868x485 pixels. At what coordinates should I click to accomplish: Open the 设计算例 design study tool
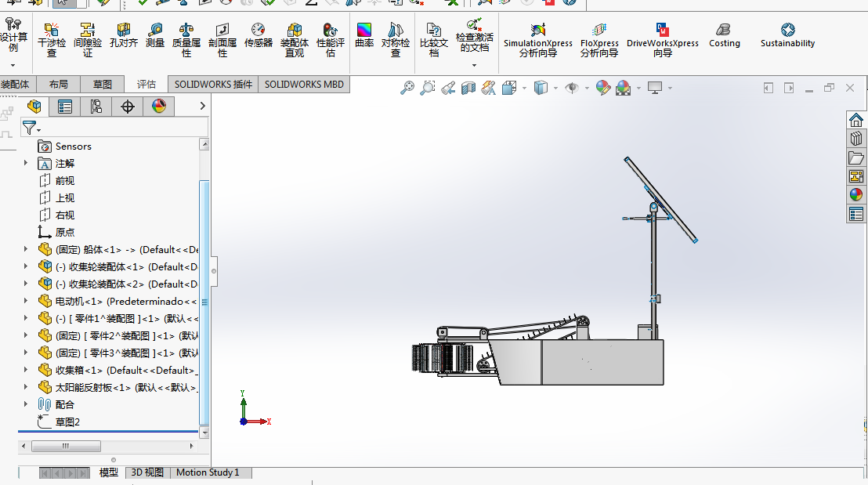pyautogui.click(x=13, y=35)
